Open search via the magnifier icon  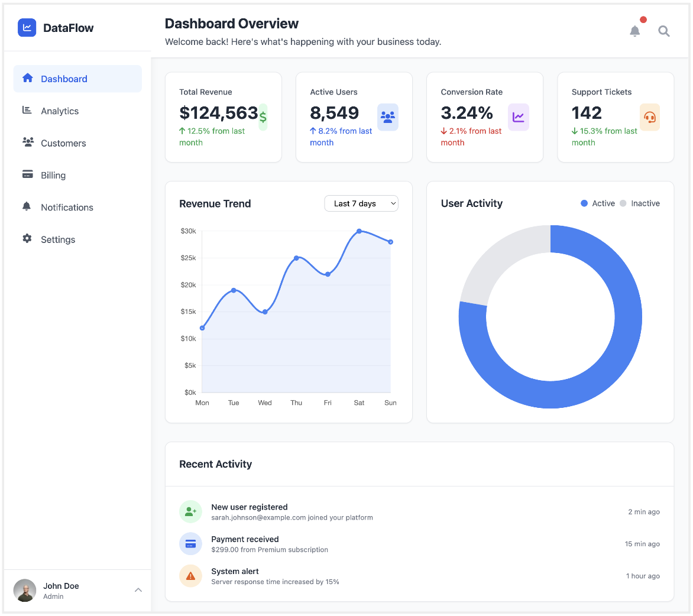tap(664, 31)
